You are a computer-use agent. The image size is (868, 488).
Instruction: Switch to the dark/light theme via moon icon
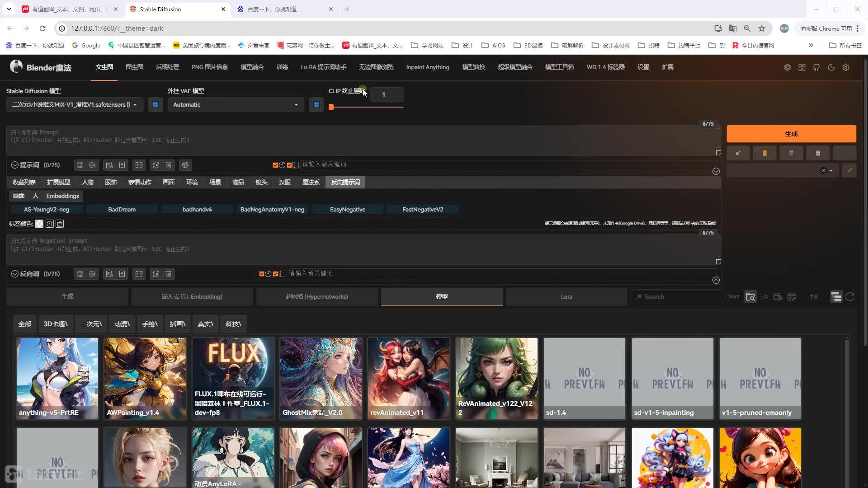[831, 67]
